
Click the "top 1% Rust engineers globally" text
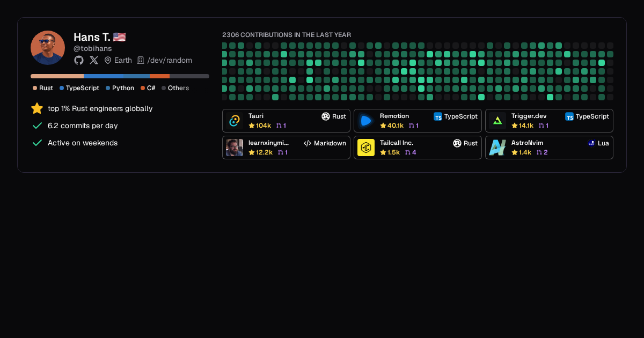click(x=100, y=108)
